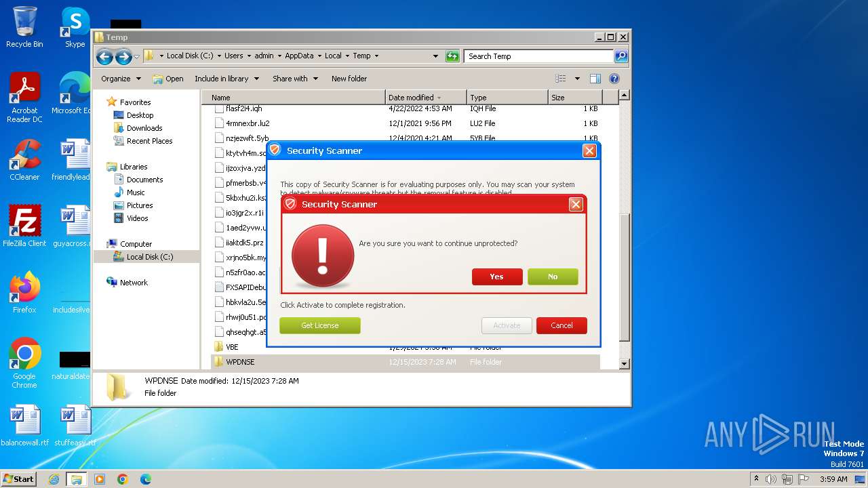Image resolution: width=868 pixels, height=488 pixels.
Task: Select the WPDNSE folder
Action: click(x=406, y=362)
